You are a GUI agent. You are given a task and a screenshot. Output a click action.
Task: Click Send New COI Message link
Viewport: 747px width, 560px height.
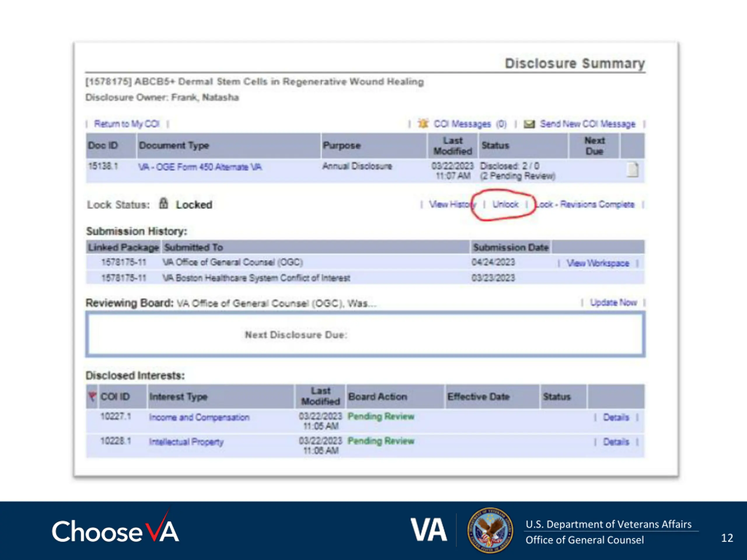coord(588,124)
